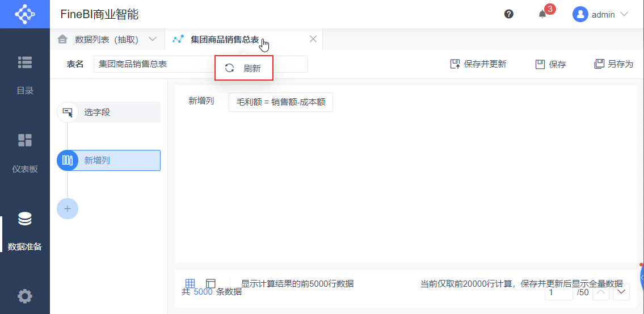Close the 集团商品销售总表 tab
Viewport: 644px width, 314px height.
[x=313, y=39]
